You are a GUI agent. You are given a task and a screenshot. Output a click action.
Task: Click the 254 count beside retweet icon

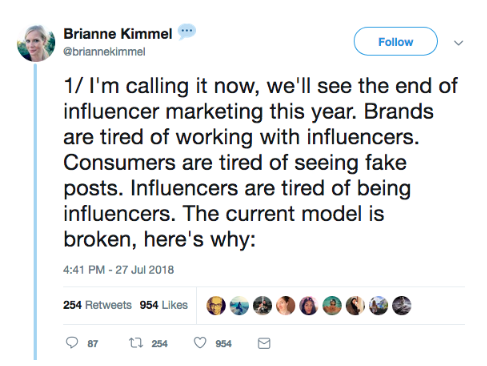point(160,344)
